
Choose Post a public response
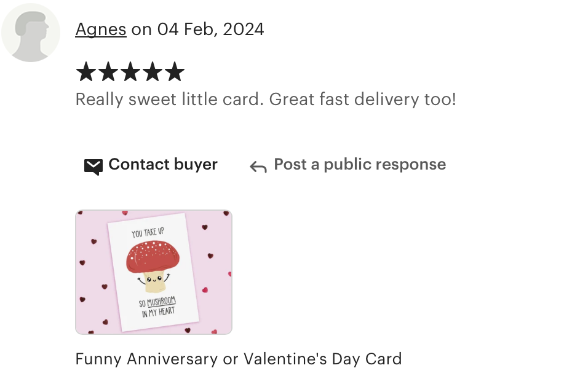tap(360, 164)
